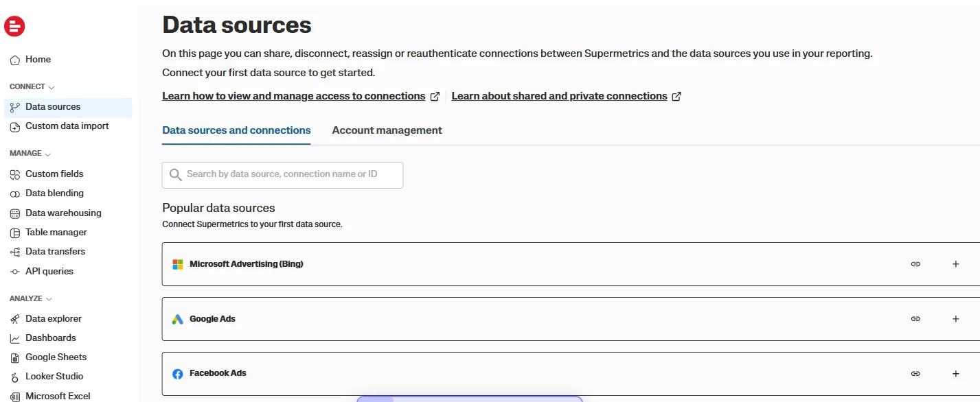Switch to the Account management tab
Image resolution: width=980 pixels, height=402 pixels.
[x=387, y=130]
